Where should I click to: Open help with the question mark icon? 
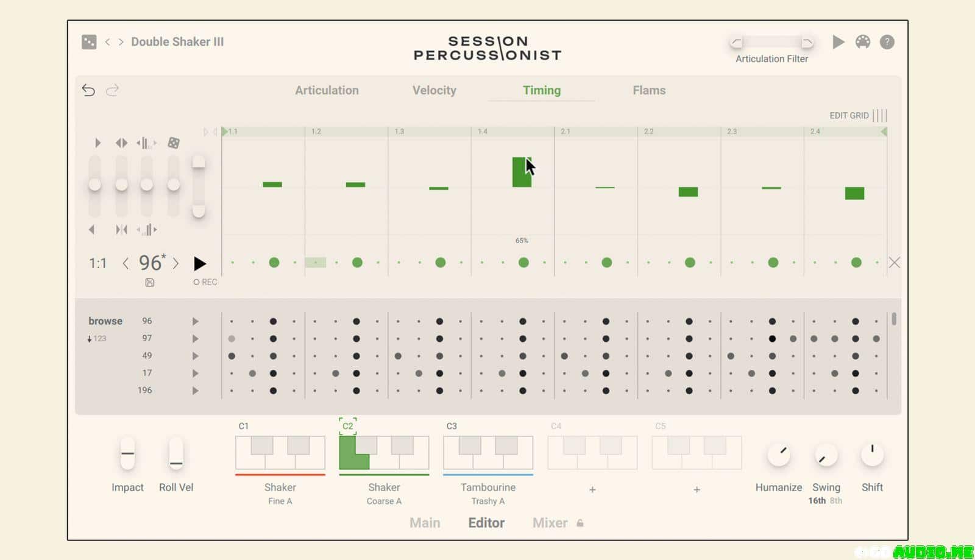(x=887, y=42)
